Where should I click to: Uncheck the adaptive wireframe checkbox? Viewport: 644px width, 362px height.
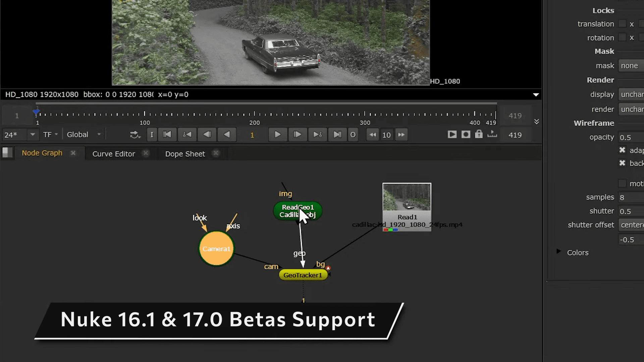point(622,150)
